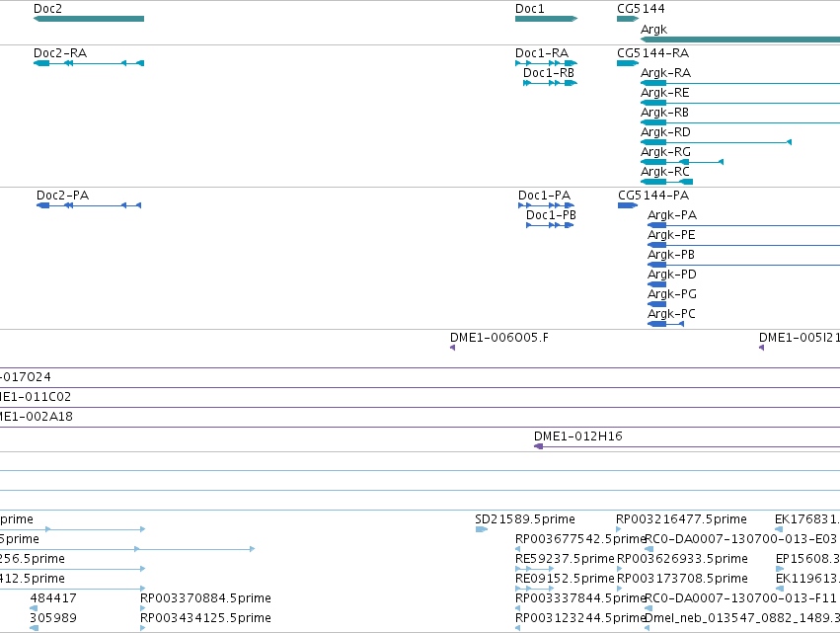Click the Argk gene label
This screenshot has height=633, width=840.
point(653,30)
